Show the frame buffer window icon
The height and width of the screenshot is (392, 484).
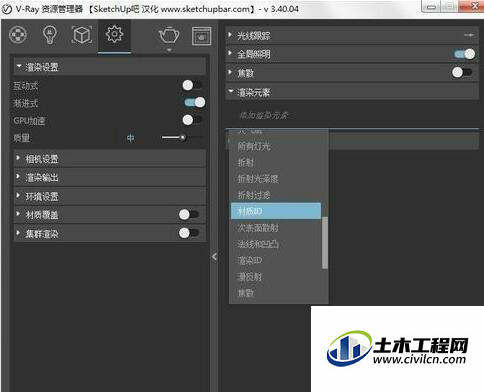201,36
